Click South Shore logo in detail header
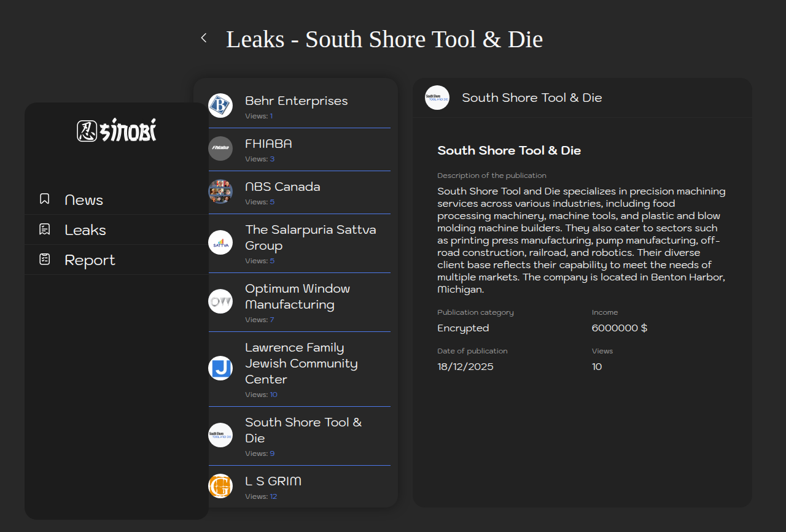The height and width of the screenshot is (532, 786). [437, 98]
